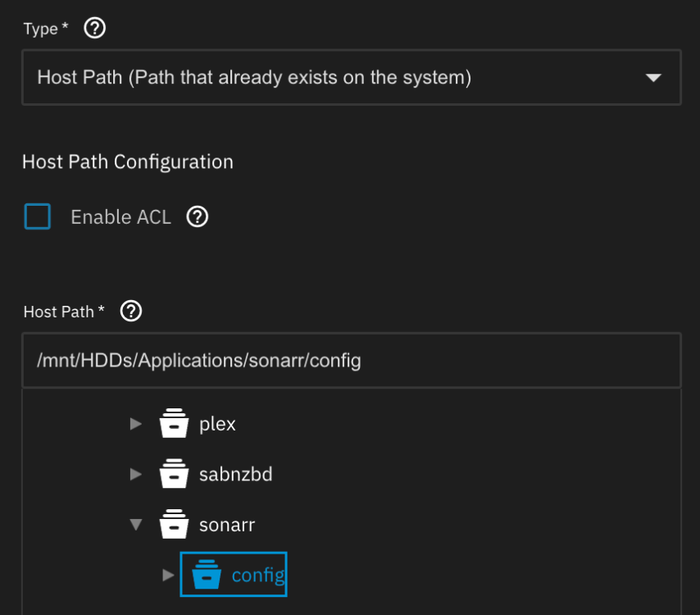
Task: Enable the ACL checkbox
Action: pos(37,216)
